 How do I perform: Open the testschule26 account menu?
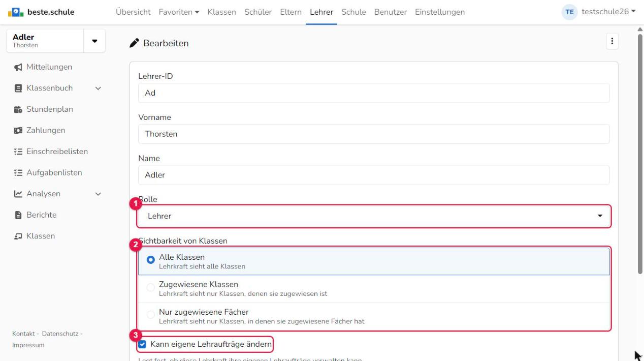point(608,12)
